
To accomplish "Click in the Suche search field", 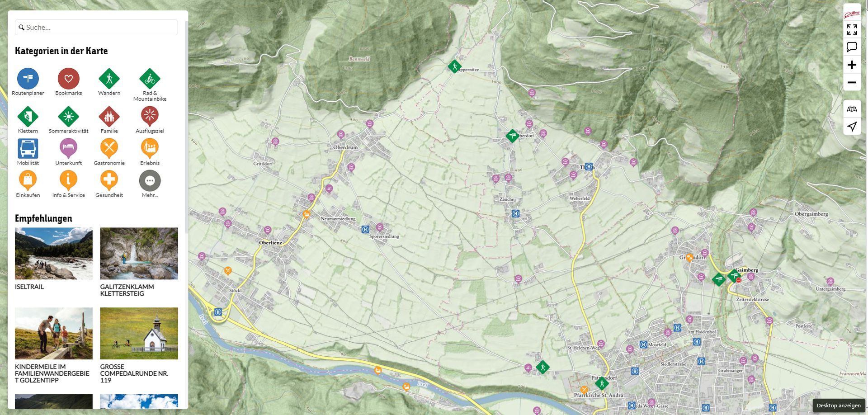I will click(96, 27).
